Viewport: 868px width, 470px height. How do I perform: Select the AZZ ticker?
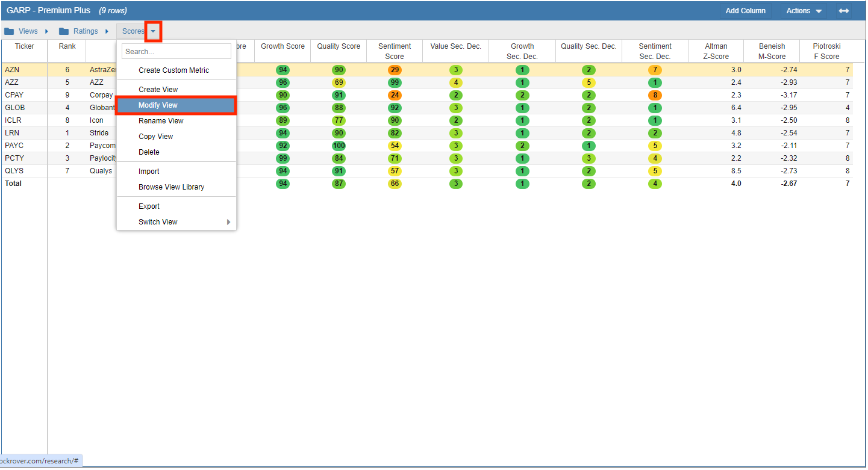pyautogui.click(x=12, y=82)
